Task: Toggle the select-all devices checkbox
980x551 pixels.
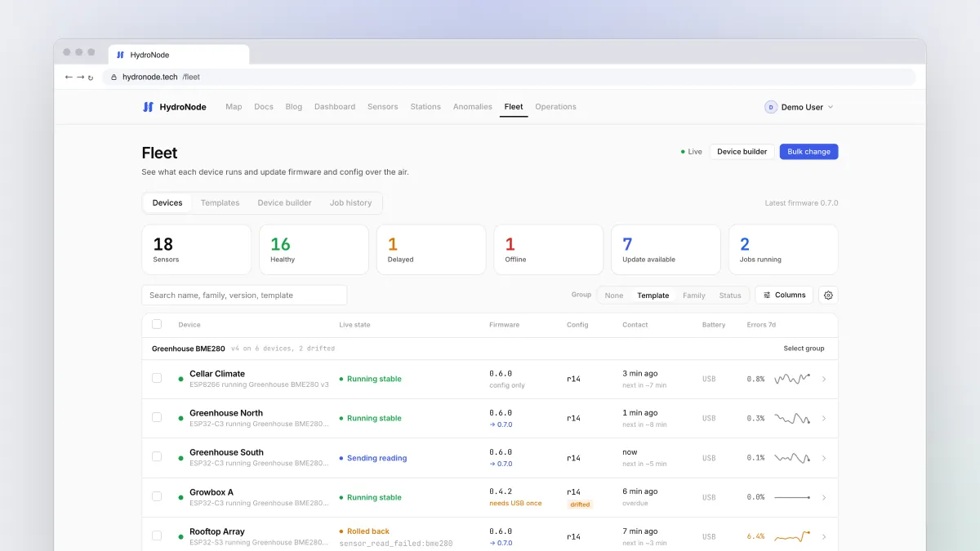Action: coord(157,325)
